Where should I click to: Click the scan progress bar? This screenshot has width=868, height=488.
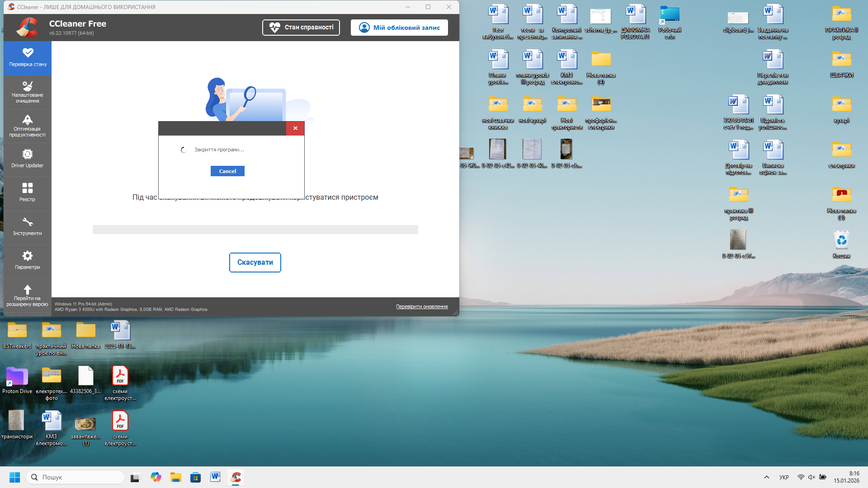tap(255, 230)
